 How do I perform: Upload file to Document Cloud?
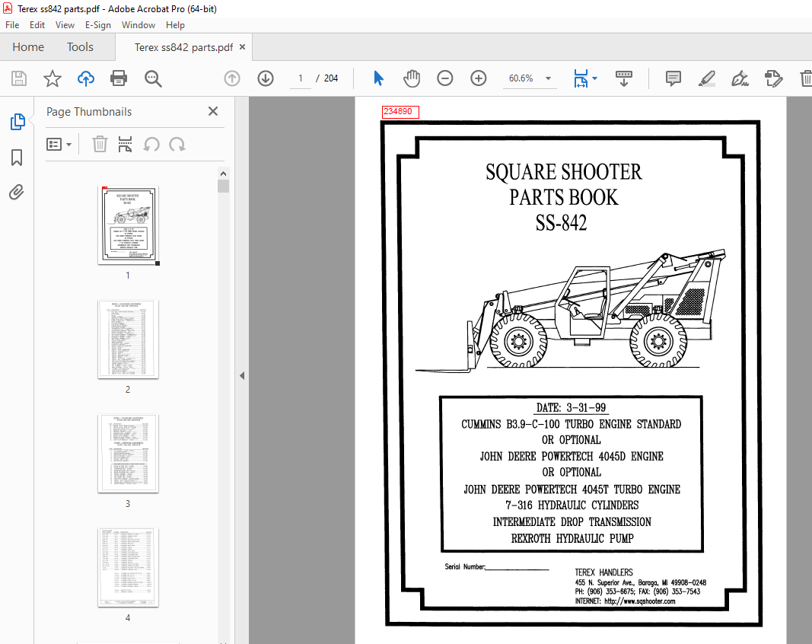coord(86,78)
